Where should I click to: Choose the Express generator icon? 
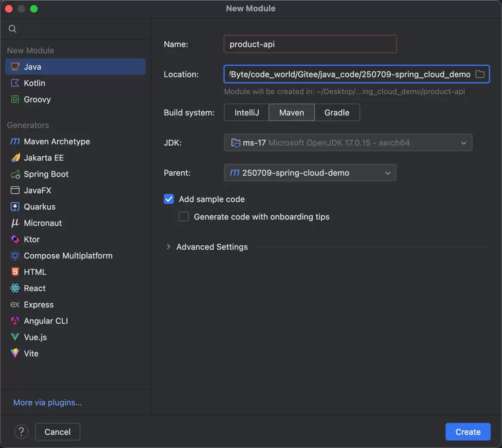[x=15, y=305]
